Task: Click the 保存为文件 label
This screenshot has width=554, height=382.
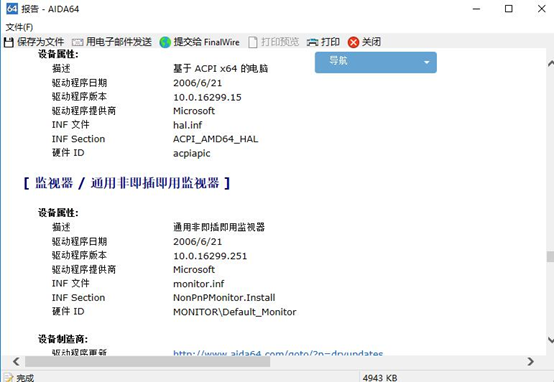Action: tap(41, 42)
